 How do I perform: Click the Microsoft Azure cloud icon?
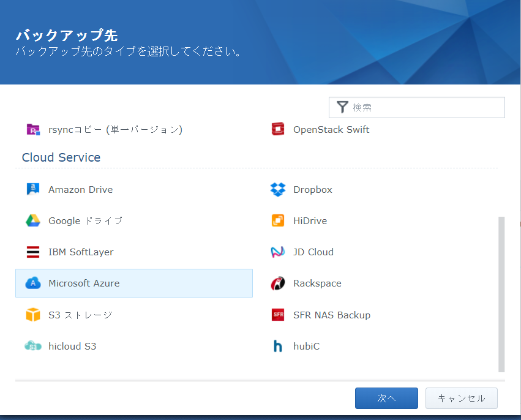(33, 283)
